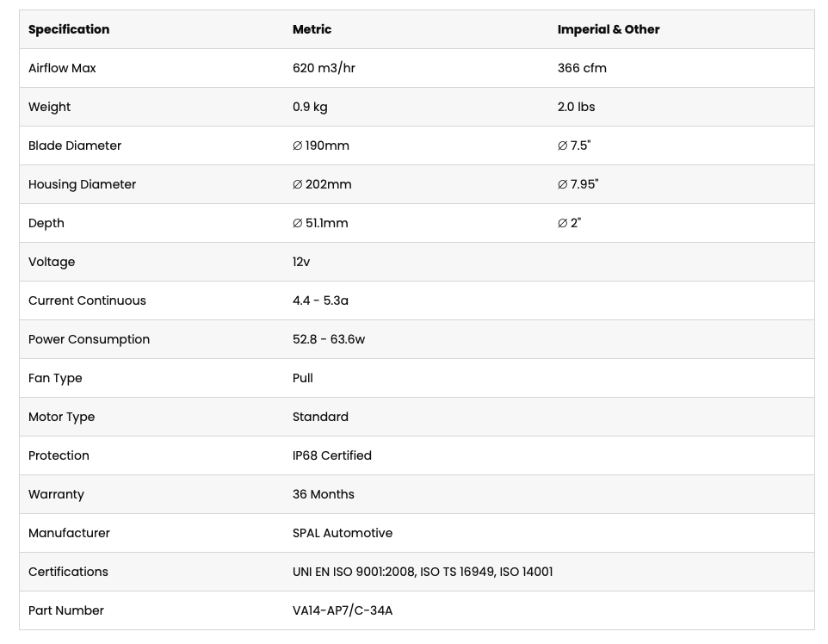Click the Metric column header
This screenshot has width=828, height=644.
[x=312, y=29]
